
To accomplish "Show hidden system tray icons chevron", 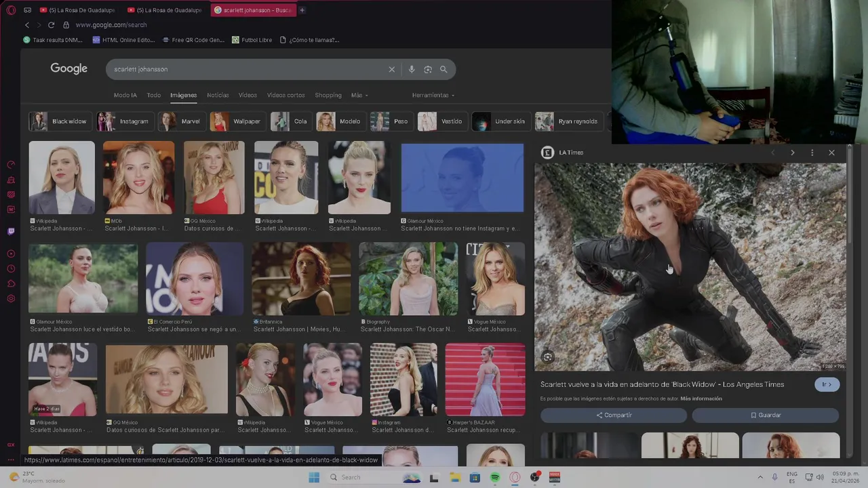I will pyautogui.click(x=760, y=477).
